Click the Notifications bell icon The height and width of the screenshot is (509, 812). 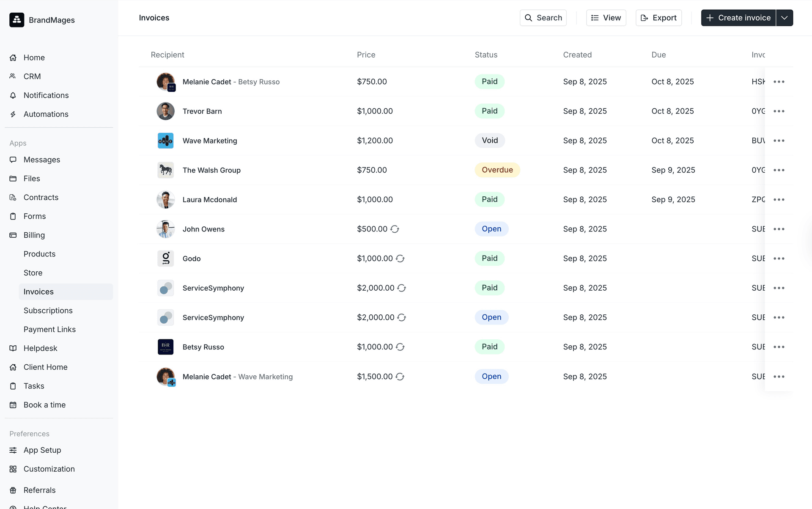[x=13, y=95]
